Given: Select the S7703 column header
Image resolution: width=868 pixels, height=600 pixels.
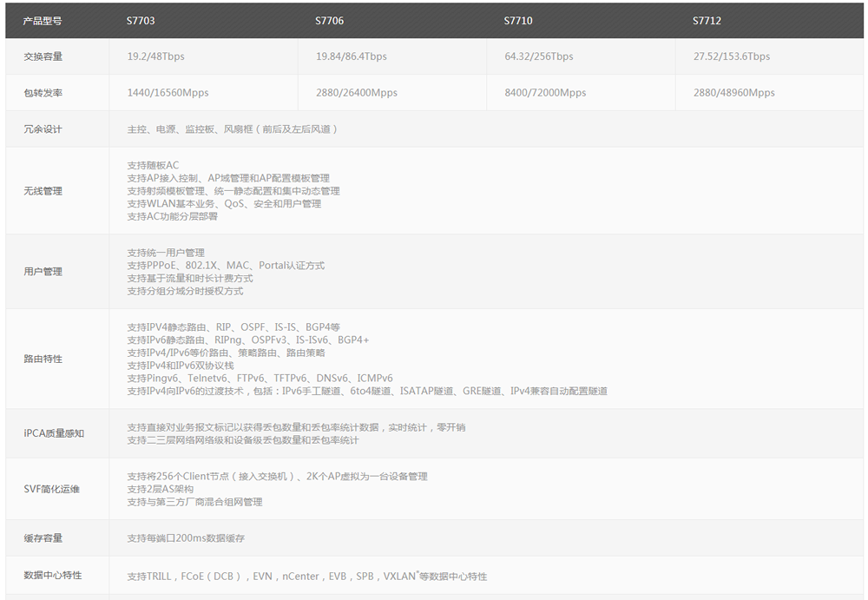Looking at the screenshot, I should tap(141, 20).
